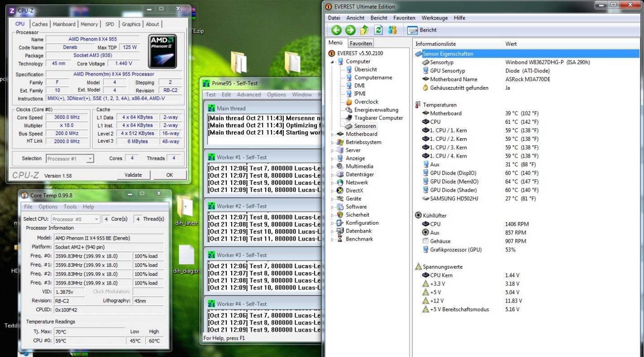Click the EVEREST up-level arrow icon
The height and width of the screenshot is (357, 644).
(364, 30)
